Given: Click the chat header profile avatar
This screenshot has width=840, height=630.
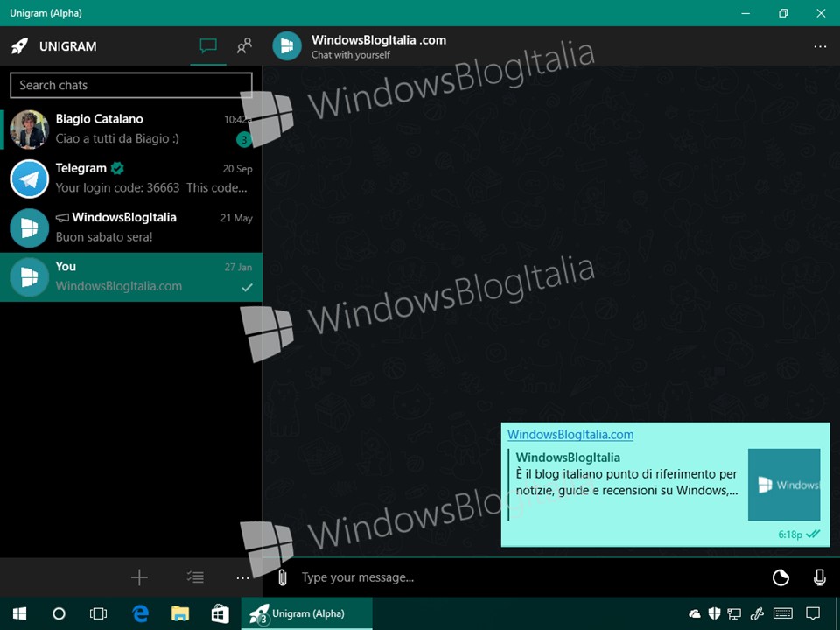Looking at the screenshot, I should tap(287, 46).
